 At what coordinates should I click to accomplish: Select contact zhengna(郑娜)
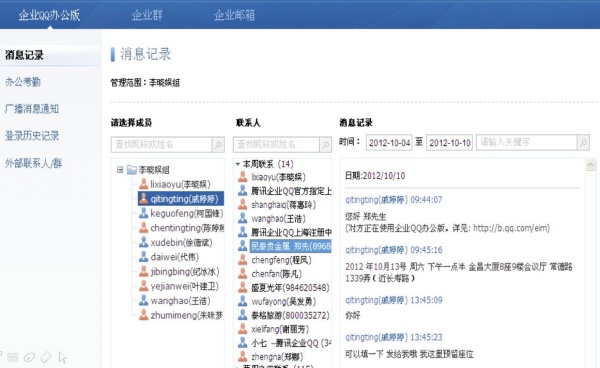pyautogui.click(x=277, y=357)
